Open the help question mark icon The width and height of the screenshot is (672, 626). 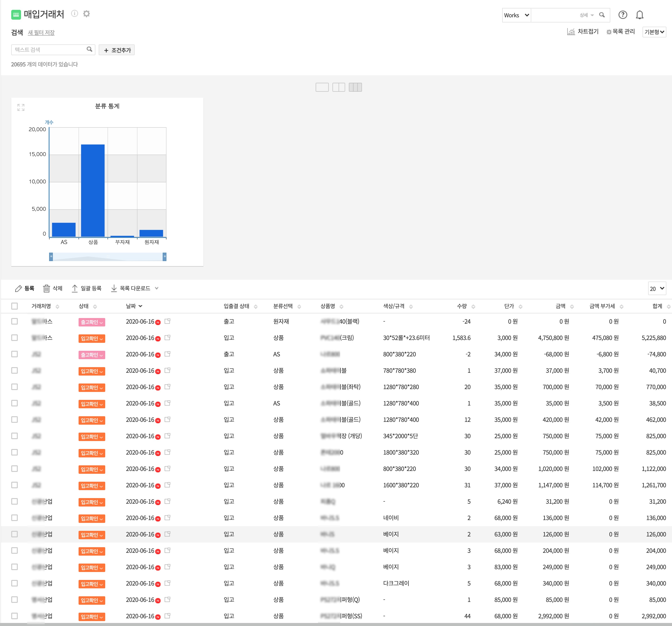(x=622, y=15)
